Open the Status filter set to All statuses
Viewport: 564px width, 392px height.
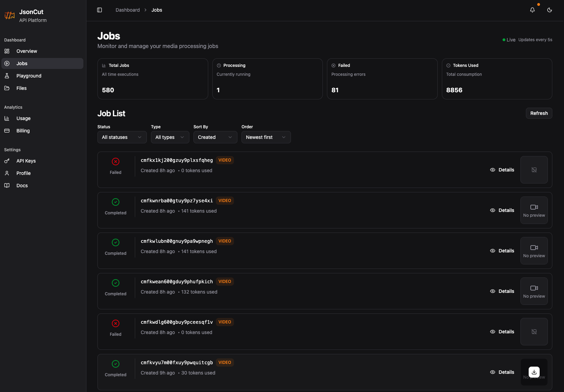click(122, 137)
